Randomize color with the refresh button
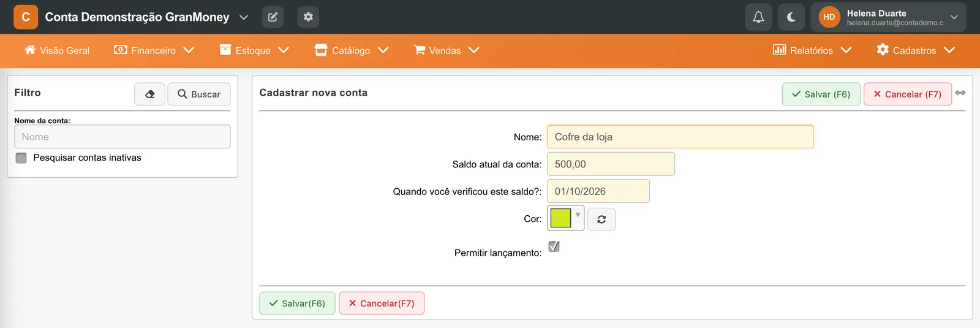This screenshot has height=328, width=980. coord(601,219)
